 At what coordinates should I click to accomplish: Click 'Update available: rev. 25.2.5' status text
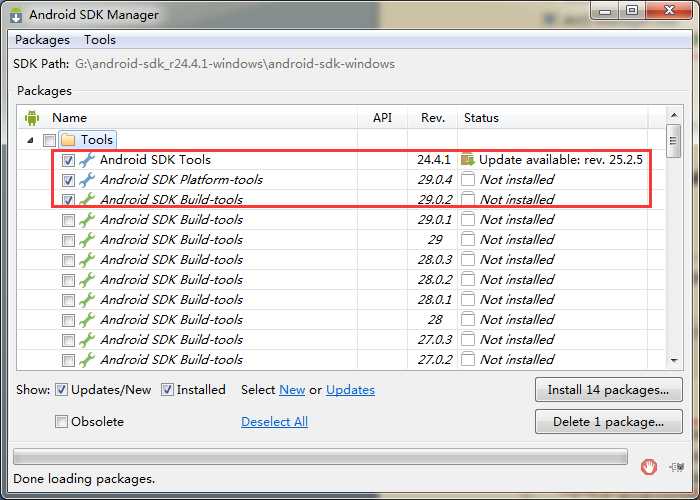pos(561,160)
